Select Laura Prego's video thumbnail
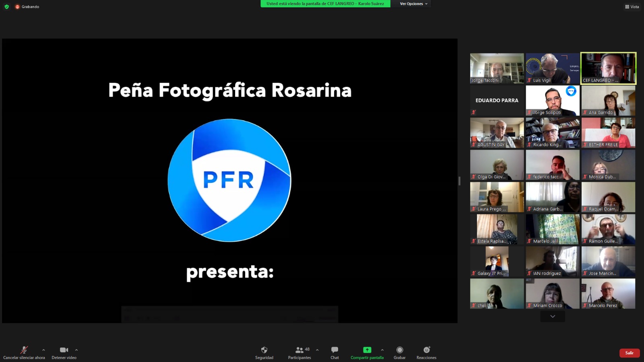 point(497,197)
